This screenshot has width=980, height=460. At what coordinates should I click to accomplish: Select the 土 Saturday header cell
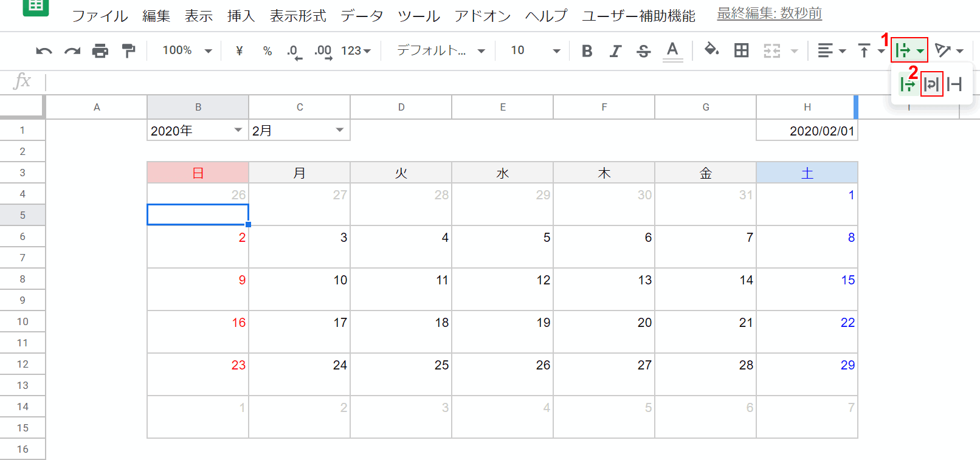807,173
